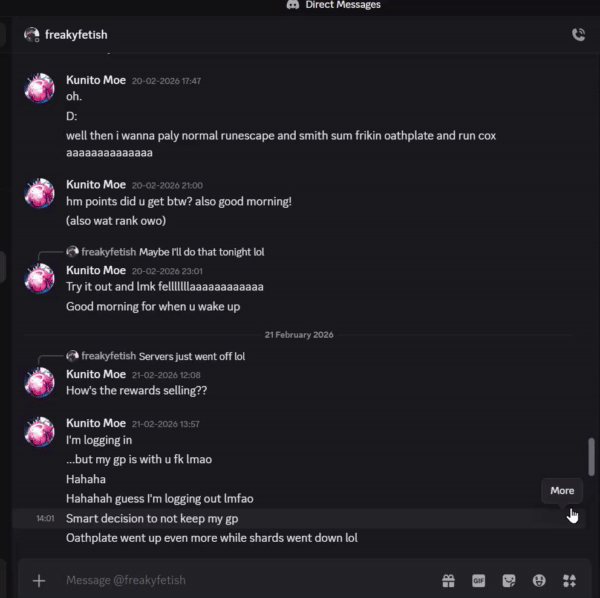The width and height of the screenshot is (600, 598).
Task: Open Kunito Moe's avatar on the 12:08 message
Action: point(40,382)
